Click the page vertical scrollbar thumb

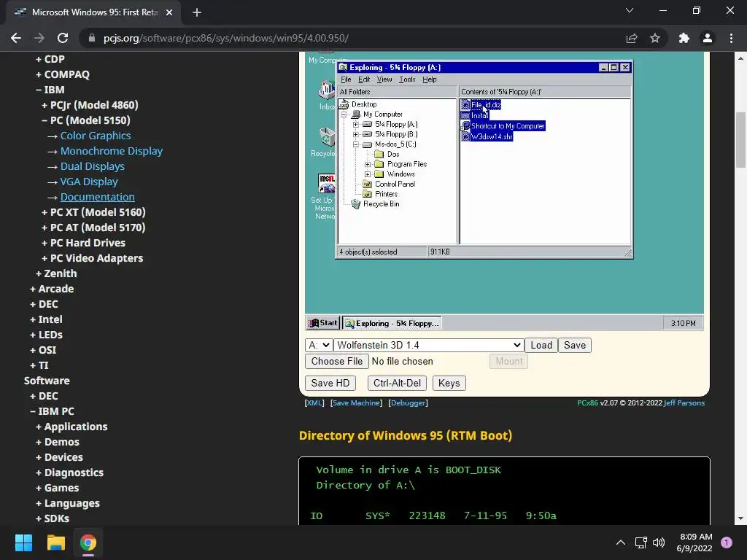[x=740, y=140]
